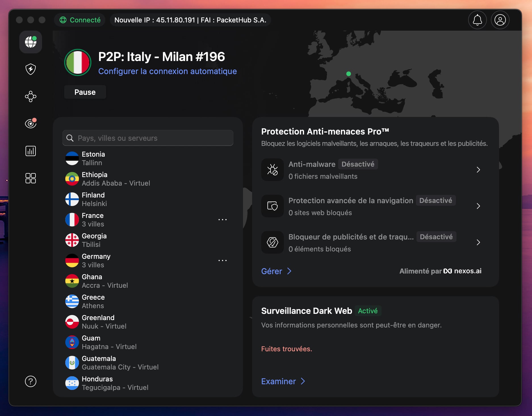Click the Fuites trouvées warning text

pyautogui.click(x=286, y=349)
